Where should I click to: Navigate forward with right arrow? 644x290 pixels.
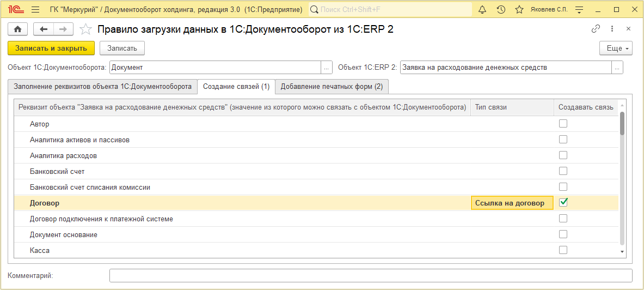coord(63,29)
